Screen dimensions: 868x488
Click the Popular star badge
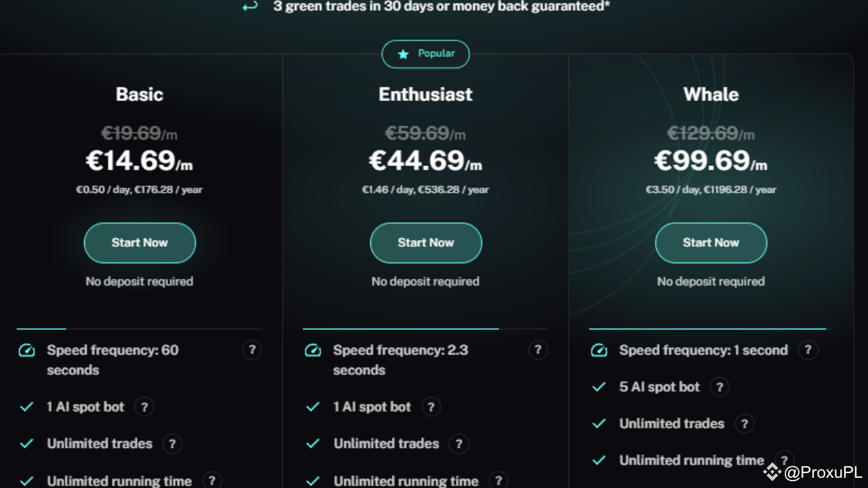pyautogui.click(x=426, y=54)
